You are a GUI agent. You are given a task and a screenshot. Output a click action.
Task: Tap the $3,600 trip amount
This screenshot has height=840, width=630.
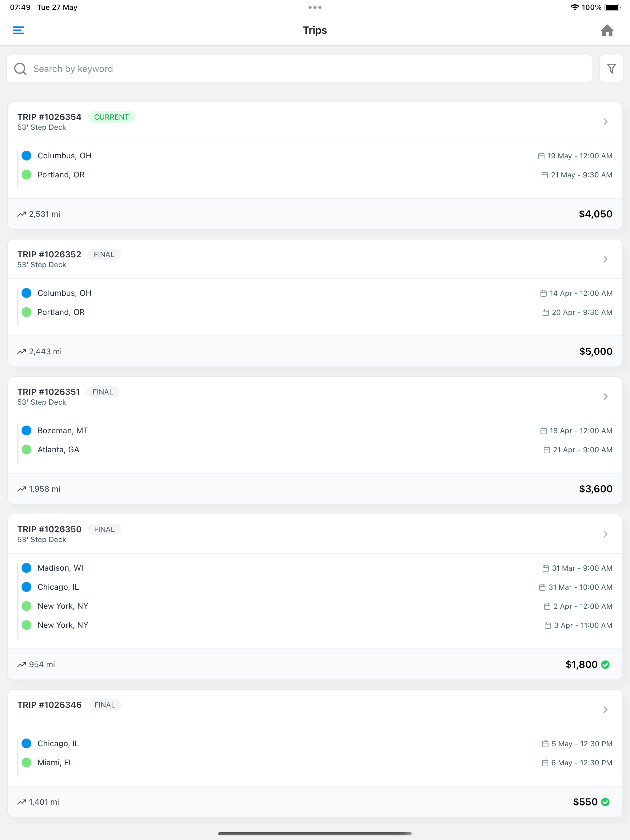[x=596, y=489]
